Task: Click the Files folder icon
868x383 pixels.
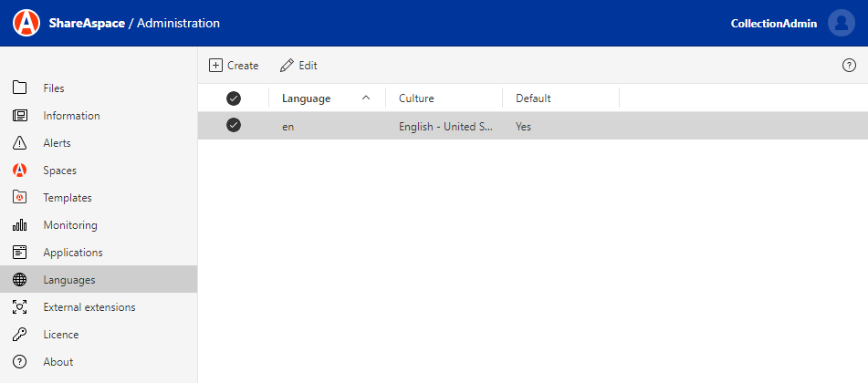Action: click(x=19, y=88)
